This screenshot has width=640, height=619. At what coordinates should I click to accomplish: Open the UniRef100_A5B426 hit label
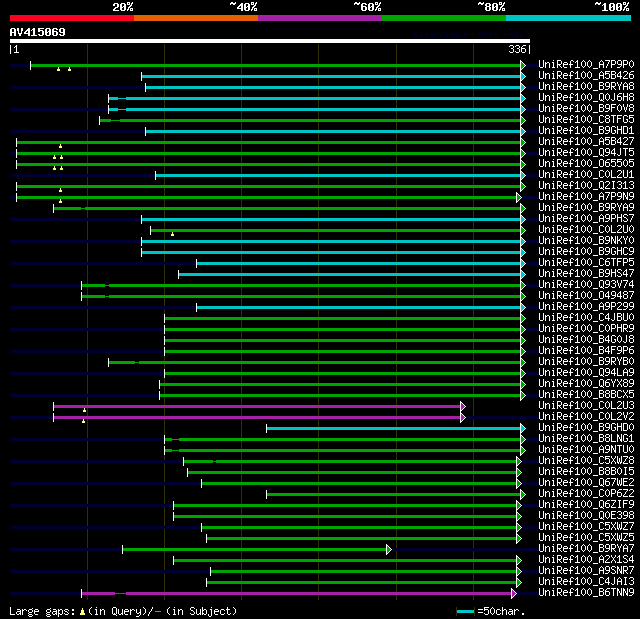(586, 75)
